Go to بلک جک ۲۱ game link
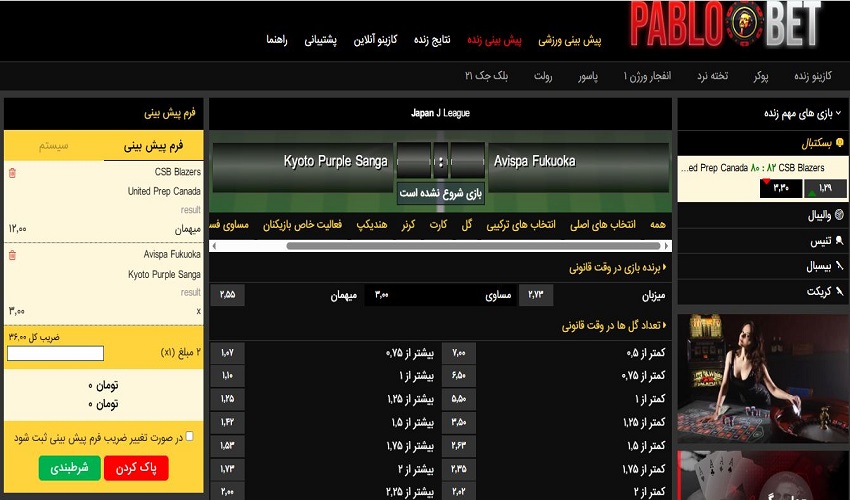Screen dimensions: 850x500 point(486,76)
